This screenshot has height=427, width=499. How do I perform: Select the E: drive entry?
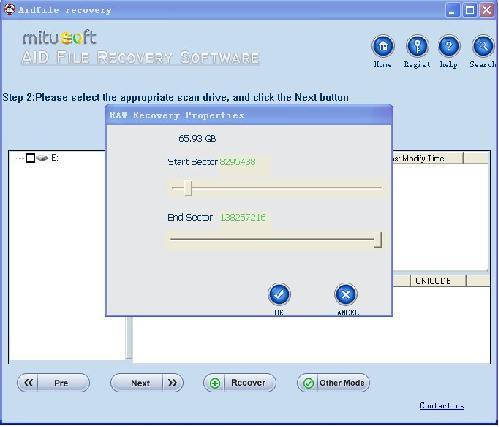[55, 158]
